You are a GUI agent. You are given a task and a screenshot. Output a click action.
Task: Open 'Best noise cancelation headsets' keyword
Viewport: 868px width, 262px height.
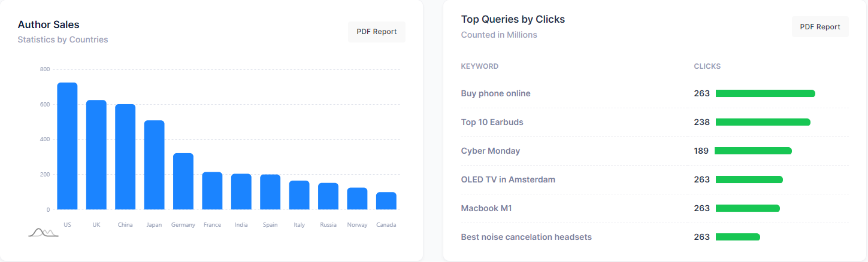coord(526,237)
